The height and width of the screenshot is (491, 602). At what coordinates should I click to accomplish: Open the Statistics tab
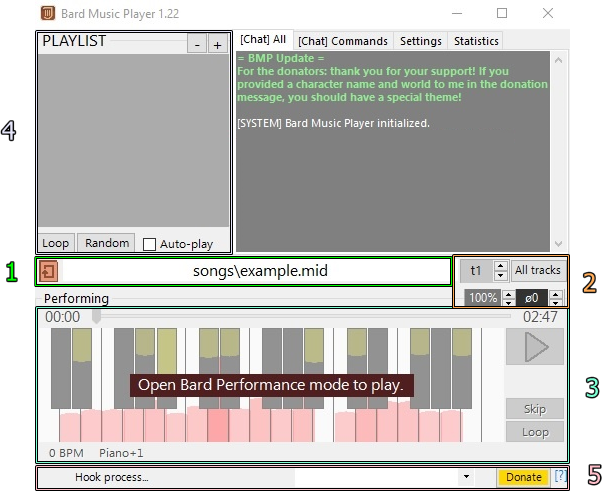476,41
